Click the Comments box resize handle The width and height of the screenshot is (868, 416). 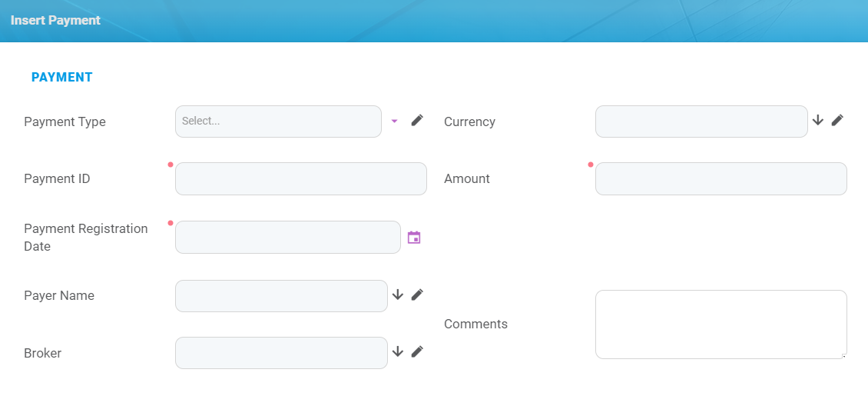point(843,355)
